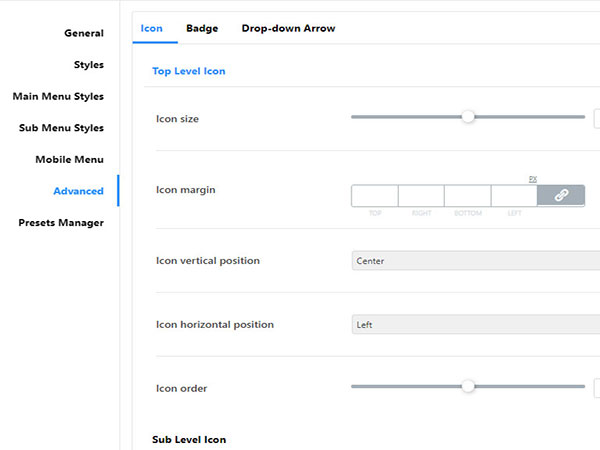
Task: Open General settings section
Action: click(84, 33)
